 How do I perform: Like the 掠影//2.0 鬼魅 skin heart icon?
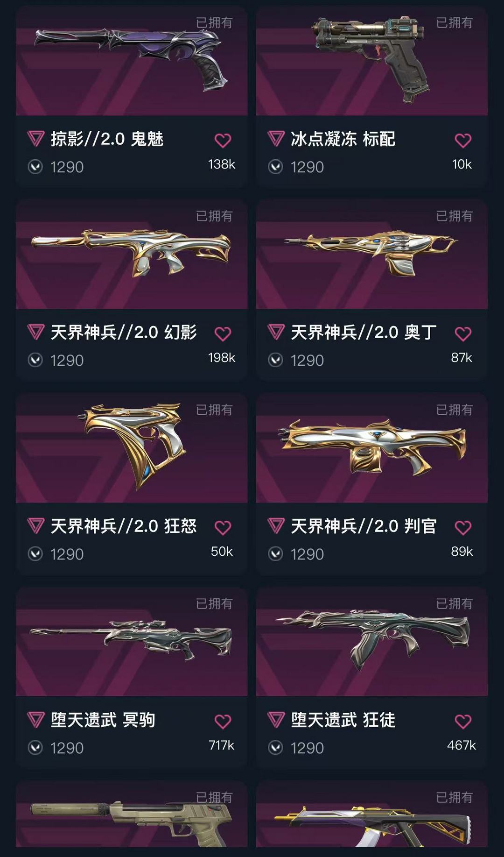point(223,141)
